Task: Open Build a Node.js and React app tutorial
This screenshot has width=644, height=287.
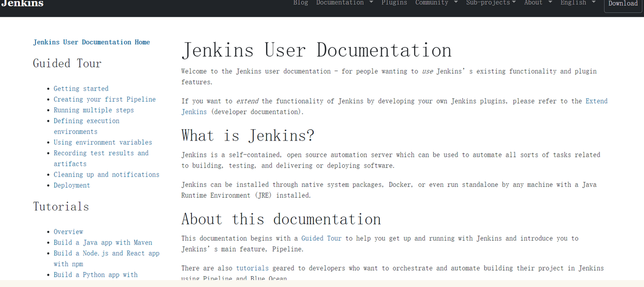Action: click(107, 258)
